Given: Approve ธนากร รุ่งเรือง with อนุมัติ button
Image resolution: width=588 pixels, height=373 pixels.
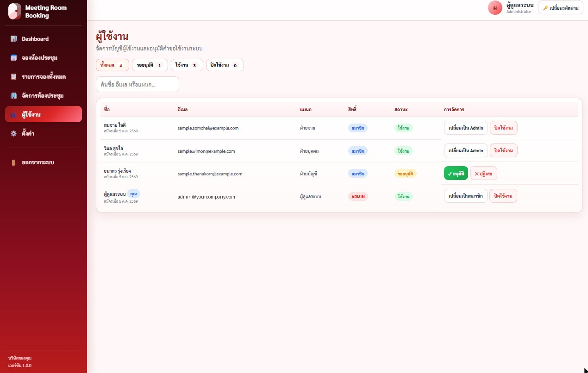Looking at the screenshot, I should [456, 173].
